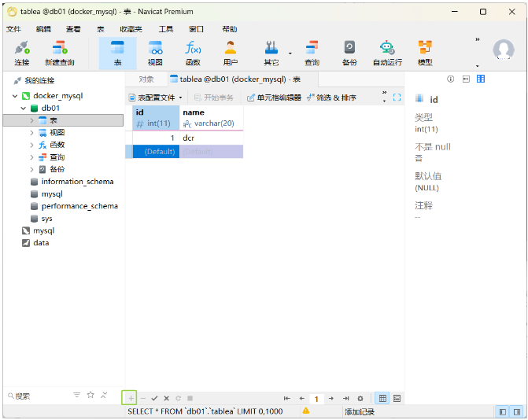Select the performance_schema database
Screen dimensions: 528x420
[x=74, y=206]
